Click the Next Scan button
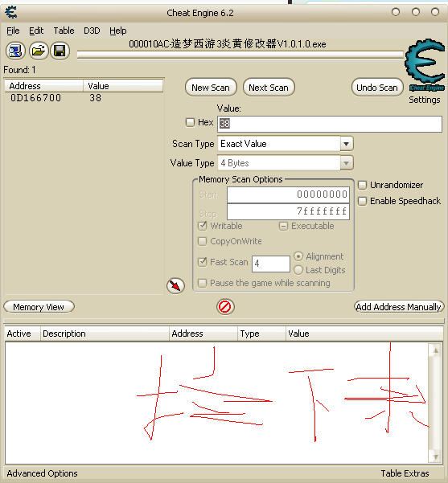The width and height of the screenshot is (448, 483). (x=269, y=88)
